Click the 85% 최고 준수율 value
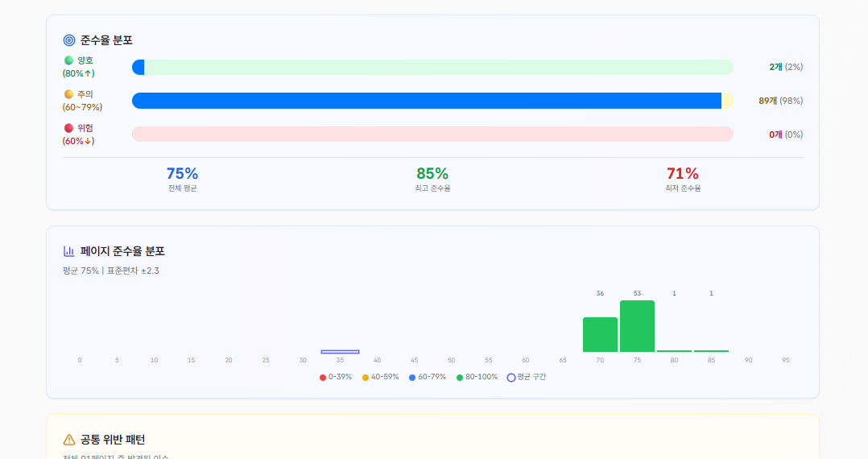The image size is (868, 459). click(432, 174)
